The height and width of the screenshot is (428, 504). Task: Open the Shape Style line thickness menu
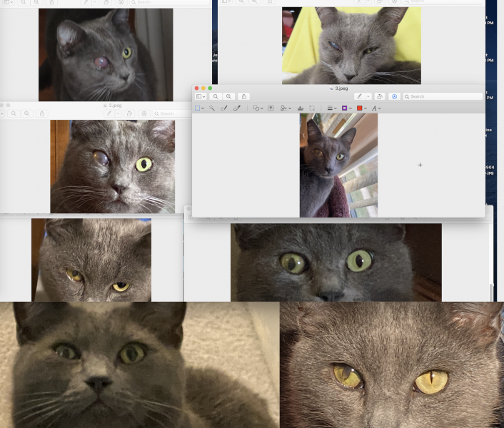[x=331, y=108]
